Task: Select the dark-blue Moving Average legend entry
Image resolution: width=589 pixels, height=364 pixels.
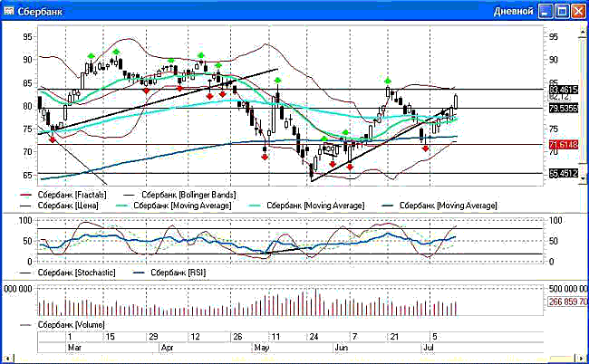Action: 439,206
